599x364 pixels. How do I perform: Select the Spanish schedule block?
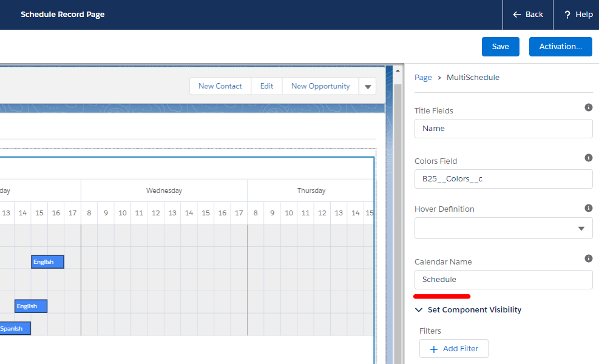click(x=15, y=329)
